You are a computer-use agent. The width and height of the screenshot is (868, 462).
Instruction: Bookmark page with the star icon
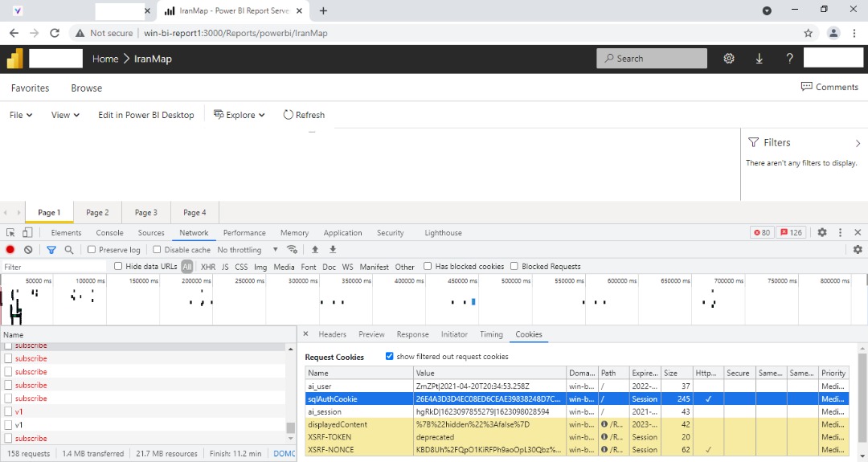tap(809, 33)
